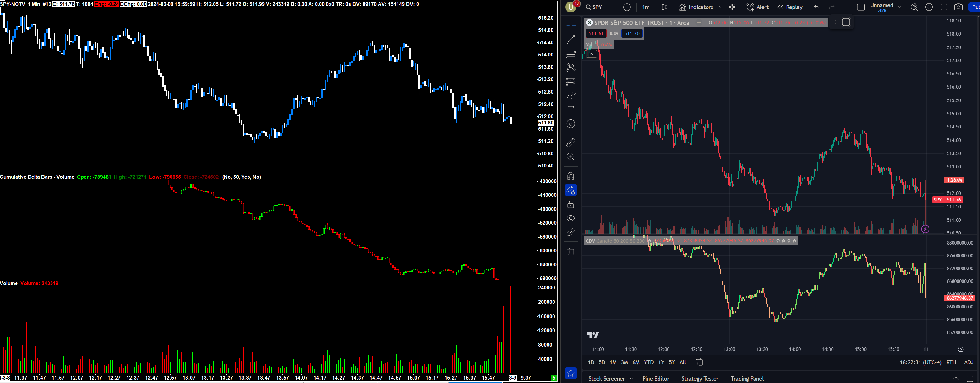
Task: Expand the Stock Screener dropdown arrow
Action: pos(631,378)
